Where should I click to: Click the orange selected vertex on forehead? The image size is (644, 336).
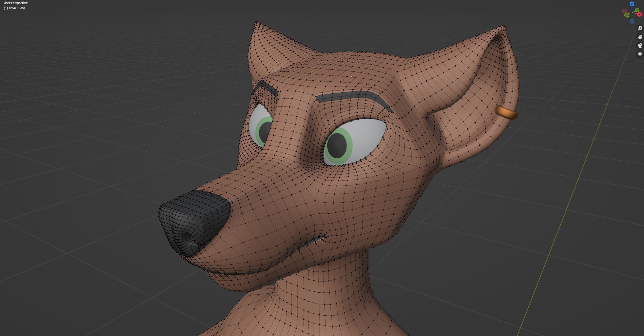point(352,77)
